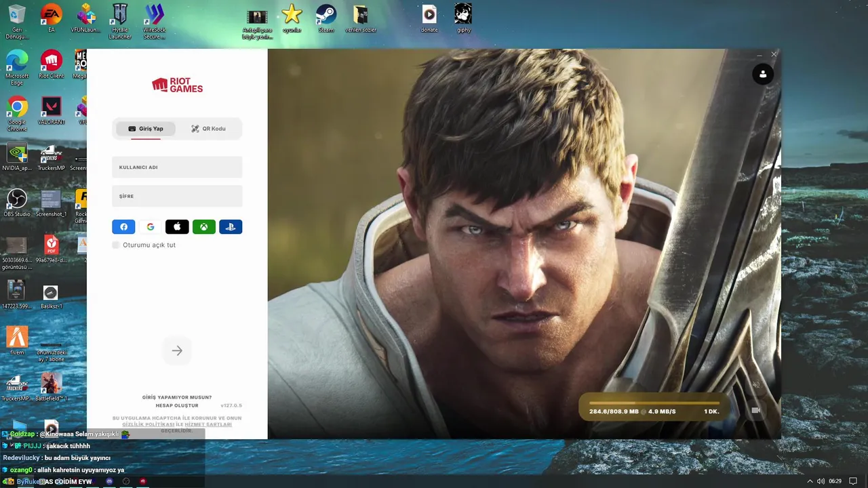Select the TruckersMP truck desktop icon
The height and width of the screenshot is (488, 868).
click(x=51, y=157)
